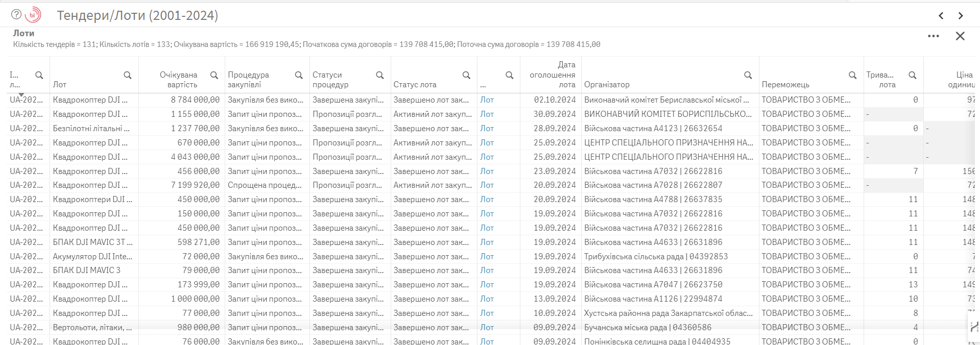Screen dimensions: 980x345
Task: Open the Лот link dated 02.10.2024
Action: tap(487, 100)
